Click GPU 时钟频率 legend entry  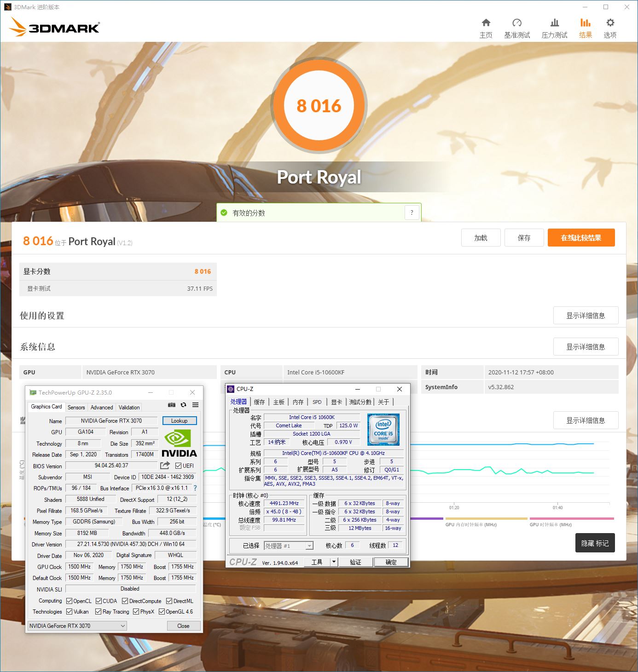(551, 524)
